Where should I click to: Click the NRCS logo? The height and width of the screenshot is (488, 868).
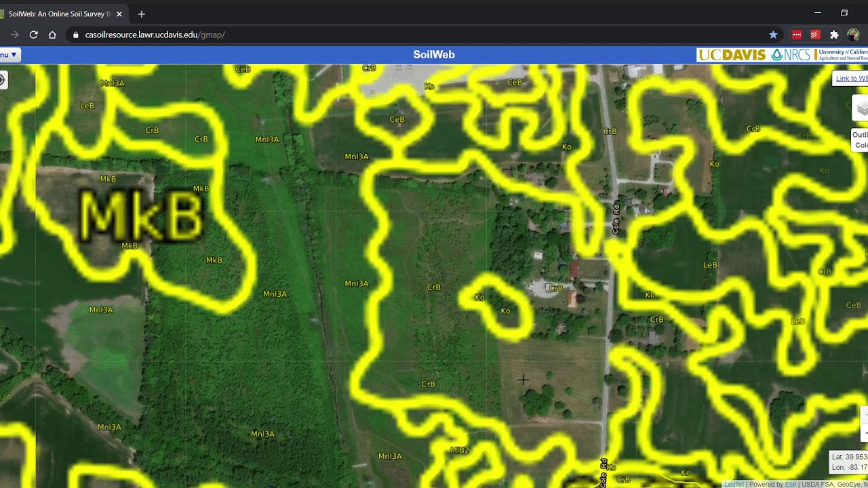pyautogui.click(x=792, y=55)
